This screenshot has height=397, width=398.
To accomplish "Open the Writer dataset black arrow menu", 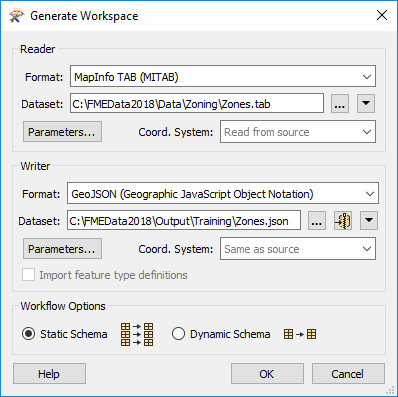I will pos(369,221).
